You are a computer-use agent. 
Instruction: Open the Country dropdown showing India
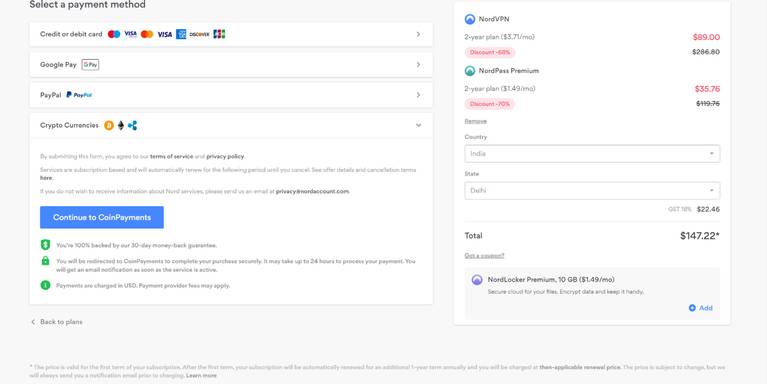592,154
